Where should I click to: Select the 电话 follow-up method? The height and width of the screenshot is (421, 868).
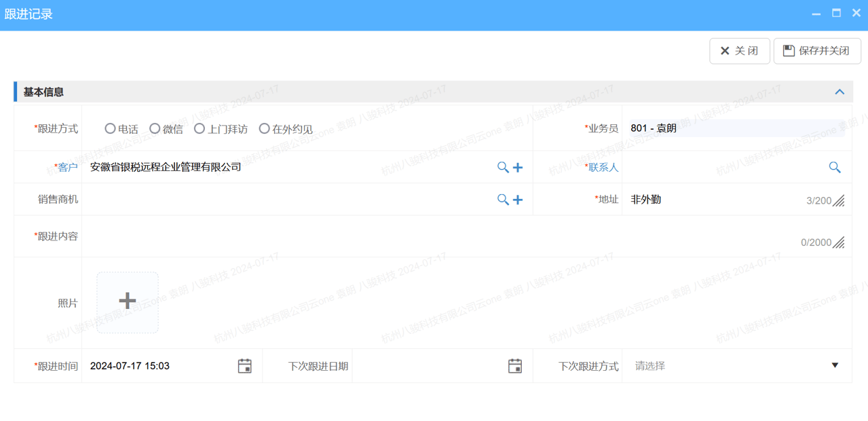click(110, 128)
